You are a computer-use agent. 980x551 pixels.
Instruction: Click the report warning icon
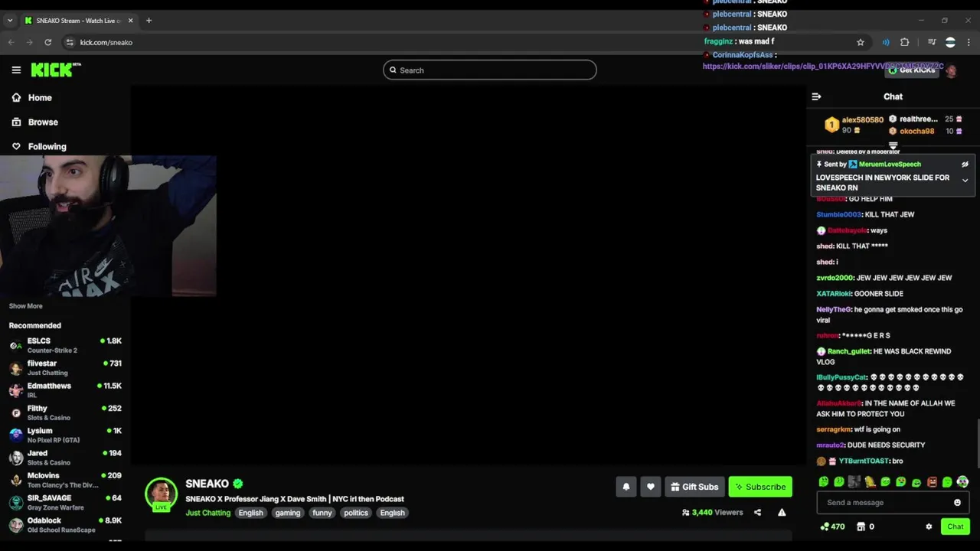[x=782, y=513]
